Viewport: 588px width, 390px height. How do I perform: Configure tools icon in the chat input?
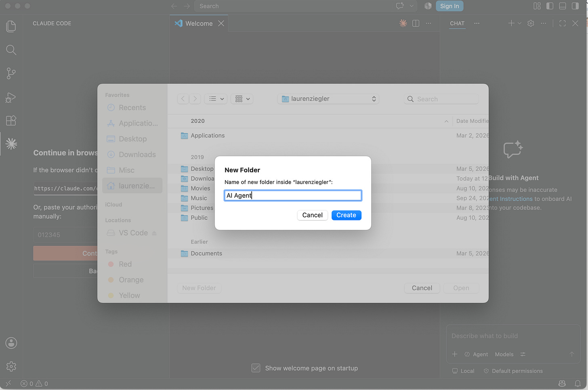pyautogui.click(x=523, y=354)
